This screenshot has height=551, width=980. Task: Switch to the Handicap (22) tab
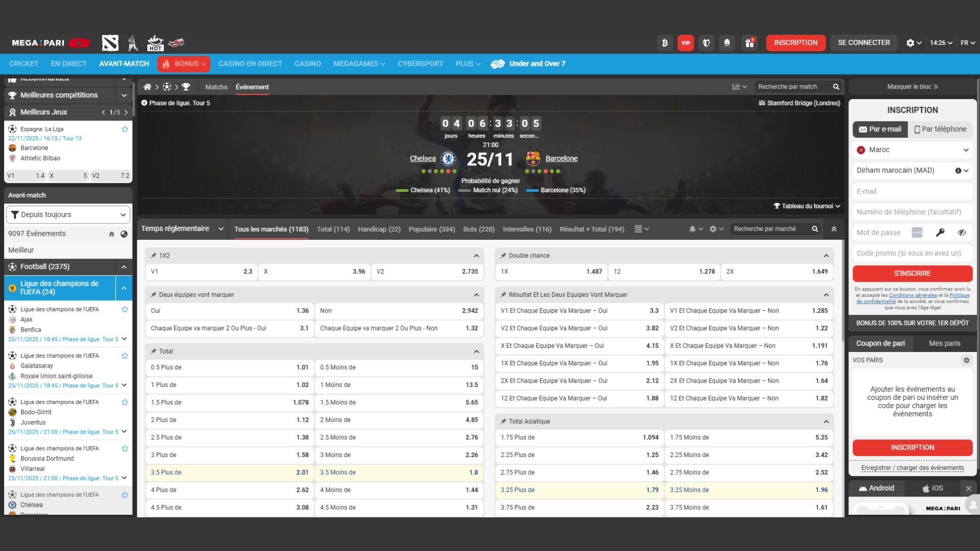coord(379,229)
